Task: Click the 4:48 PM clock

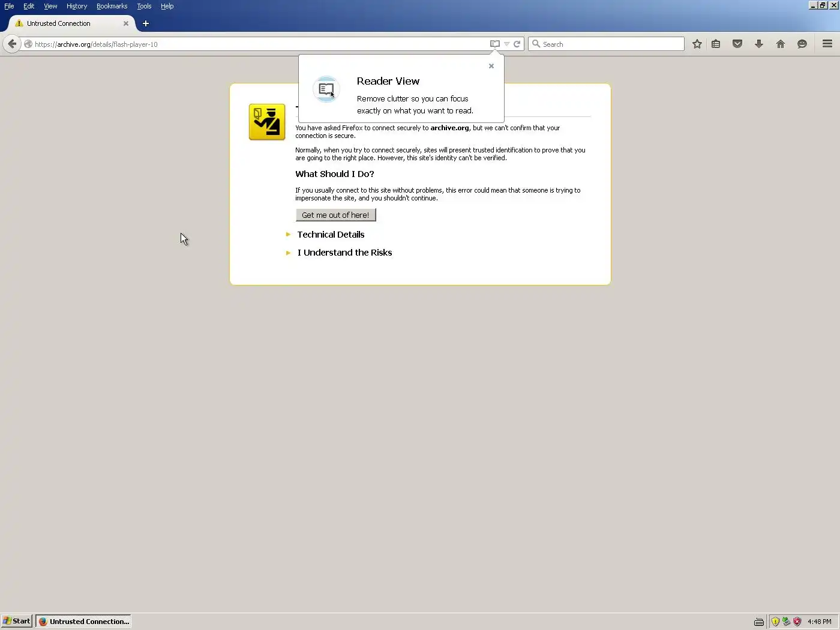Action: (819, 622)
